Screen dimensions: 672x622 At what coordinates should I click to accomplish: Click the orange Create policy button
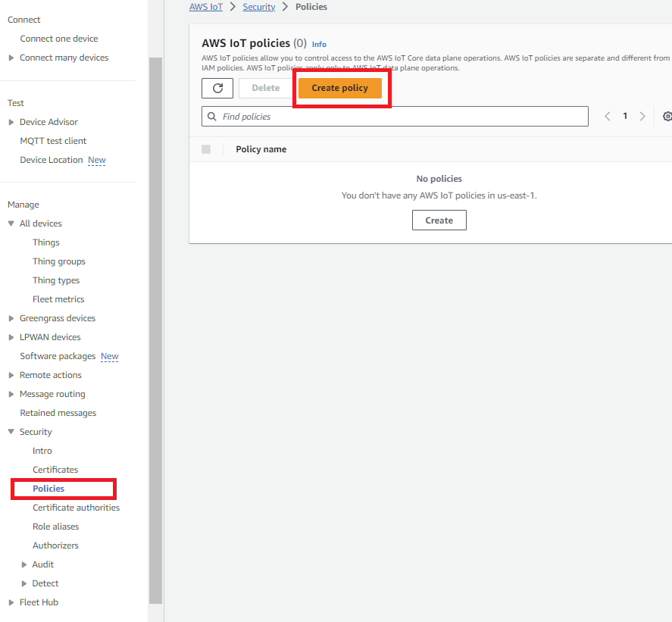339,88
